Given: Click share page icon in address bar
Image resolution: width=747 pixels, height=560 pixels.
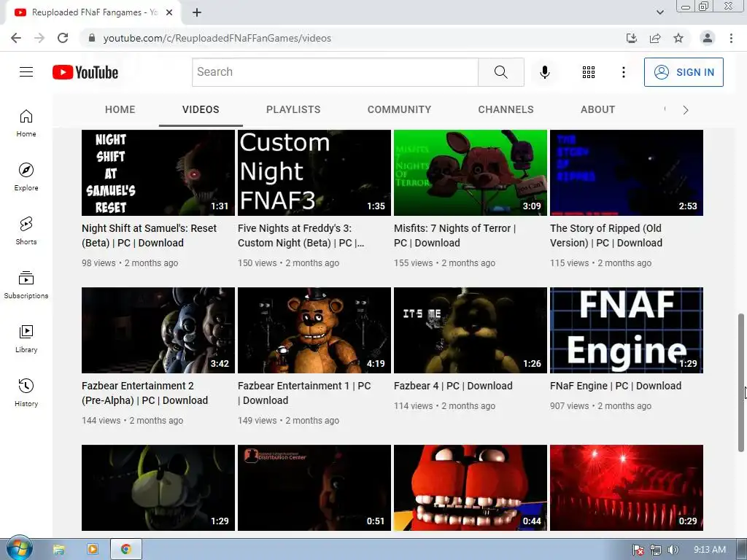Looking at the screenshot, I should tap(655, 38).
